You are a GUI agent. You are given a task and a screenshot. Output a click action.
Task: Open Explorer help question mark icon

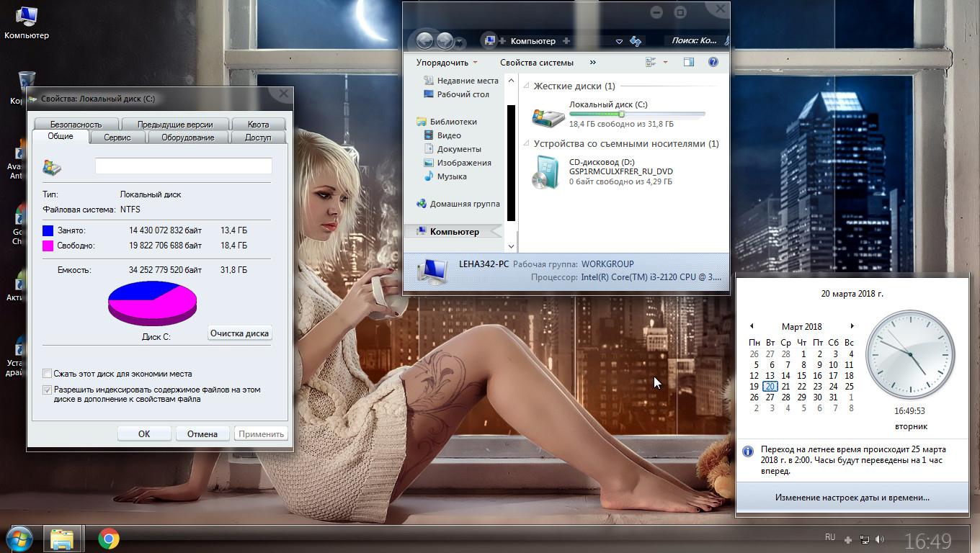pos(713,62)
